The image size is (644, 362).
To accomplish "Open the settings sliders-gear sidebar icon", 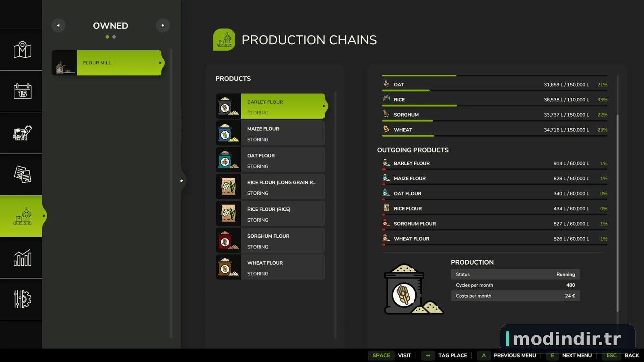I will [22, 299].
